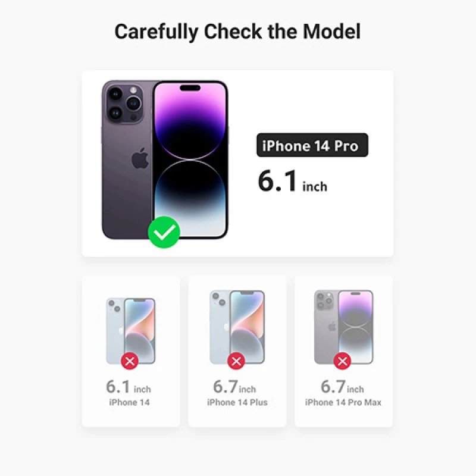Click the iPhone 14 text label
The image size is (476, 476).
pyautogui.click(x=129, y=403)
